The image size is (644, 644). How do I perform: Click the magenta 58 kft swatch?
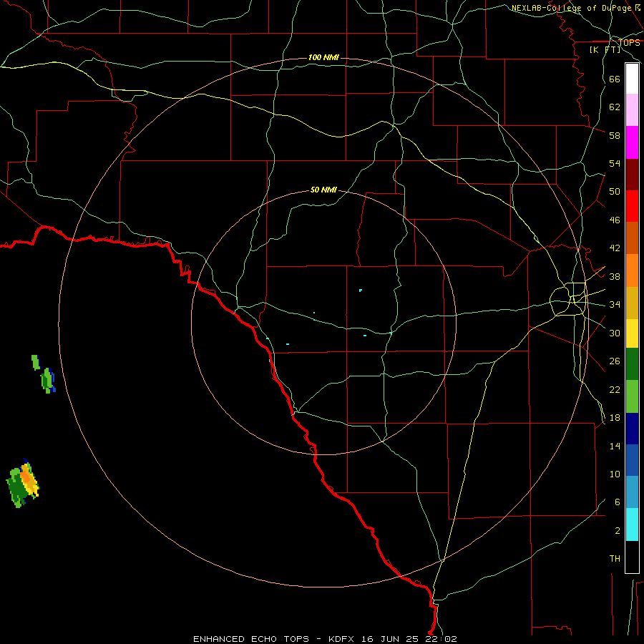click(x=632, y=142)
